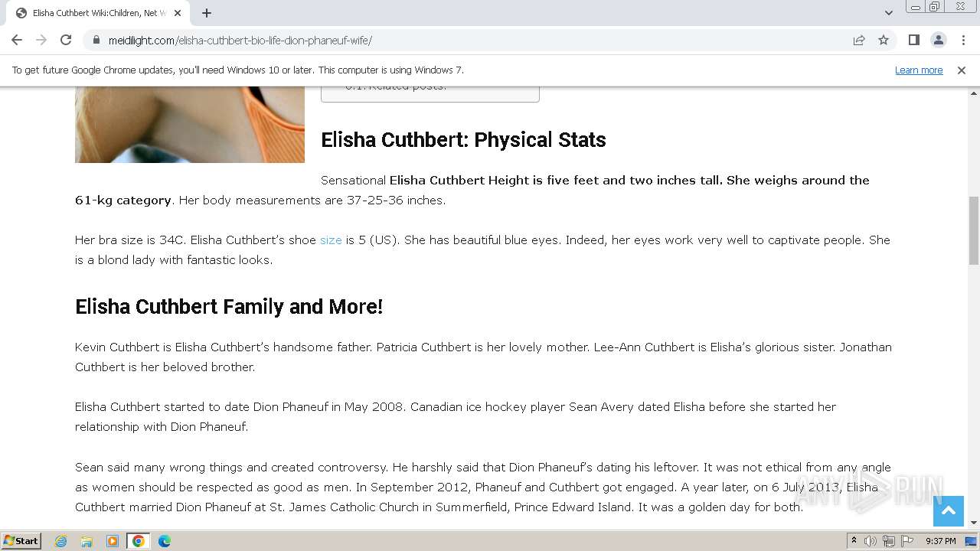Image resolution: width=980 pixels, height=551 pixels.
Task: Click the volume icon in system tray
Action: [x=871, y=541]
